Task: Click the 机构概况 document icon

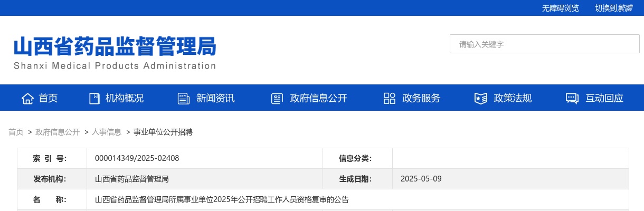Action: click(94, 98)
